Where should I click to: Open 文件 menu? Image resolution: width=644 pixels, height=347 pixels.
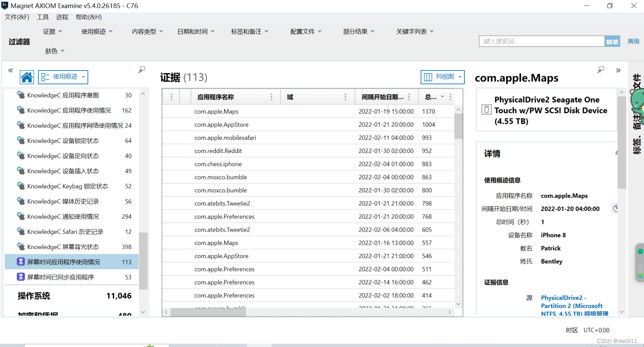coord(17,17)
